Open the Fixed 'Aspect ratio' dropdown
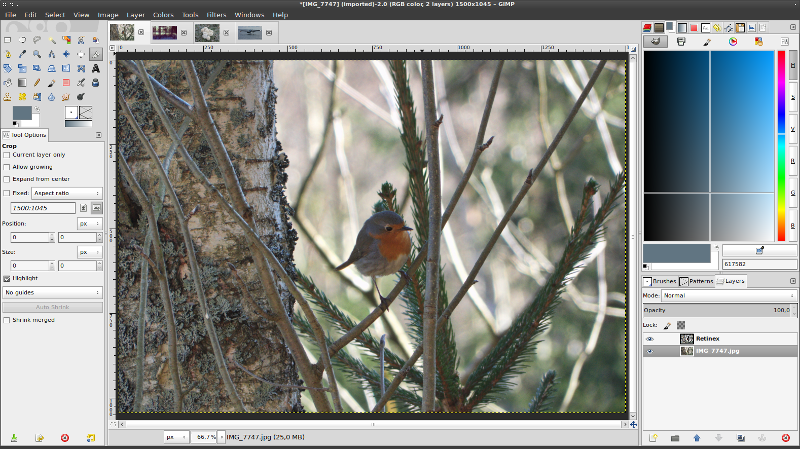Image resolution: width=800 pixels, height=449 pixels. coord(67,193)
